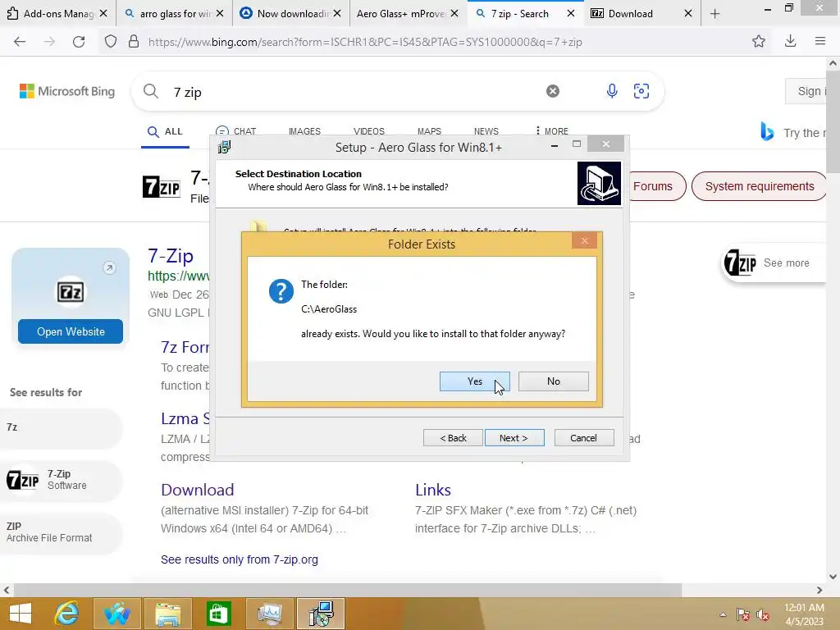Select the 7z related search
This screenshot has height=630, width=840.
tap(61, 427)
